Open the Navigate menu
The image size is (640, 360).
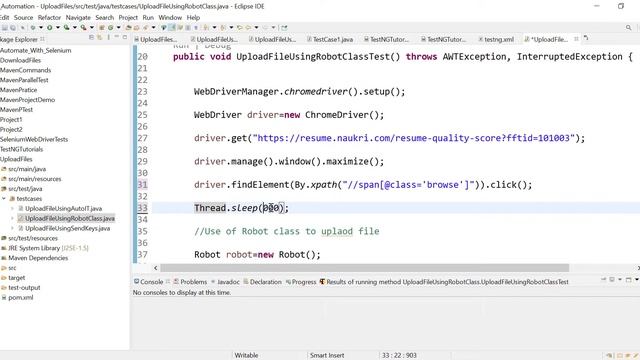point(78,18)
